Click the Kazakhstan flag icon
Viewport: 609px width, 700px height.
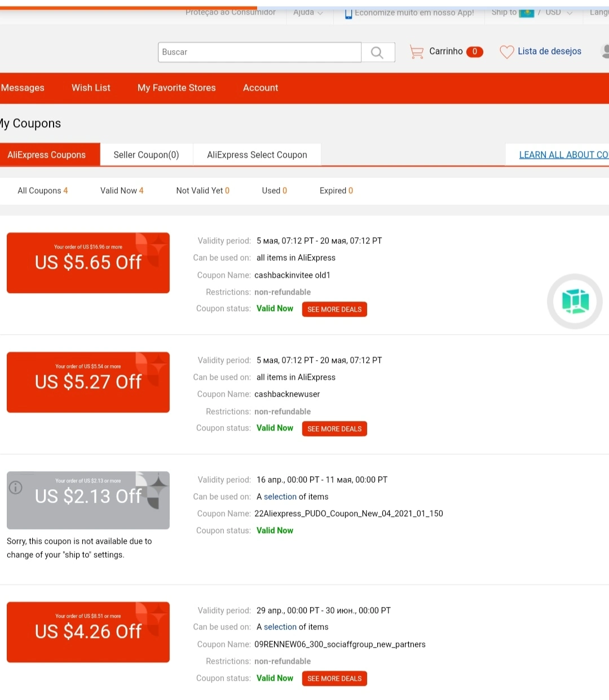(x=526, y=12)
